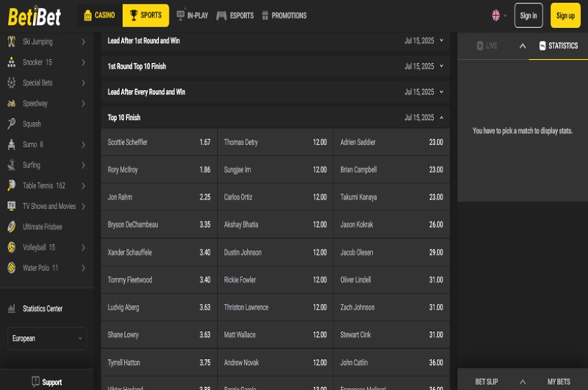Select Dustin Johnson odds 12.00

(275, 252)
